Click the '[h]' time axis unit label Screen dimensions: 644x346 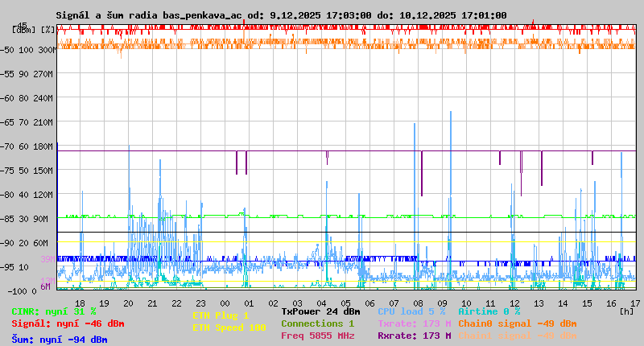click(x=627, y=311)
